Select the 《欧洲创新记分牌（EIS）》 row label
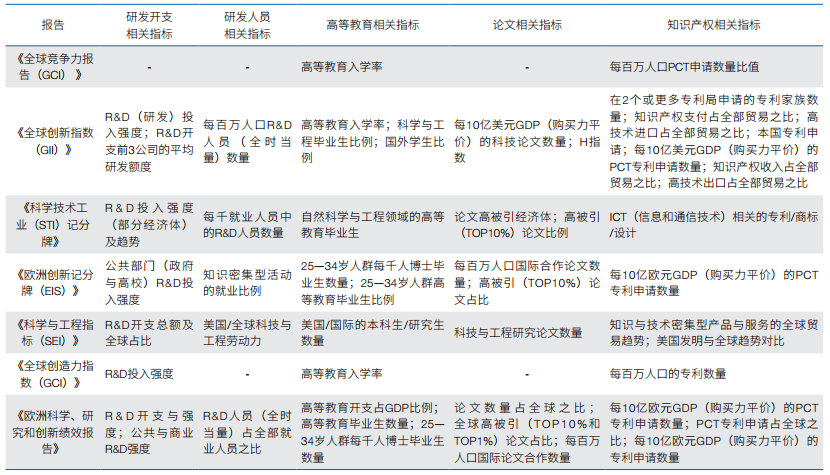This screenshot has height=475, width=830. click(53, 283)
